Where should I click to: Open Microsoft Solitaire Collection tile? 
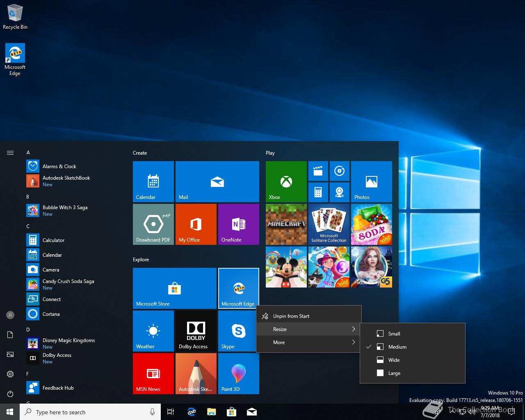click(x=329, y=224)
